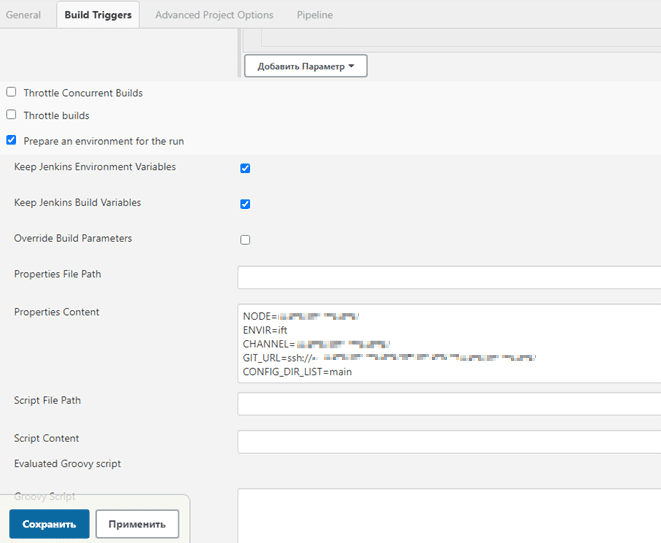Toggle Keep Jenkins Environment Variables checkbox
The height and width of the screenshot is (543, 661).
[x=245, y=168]
